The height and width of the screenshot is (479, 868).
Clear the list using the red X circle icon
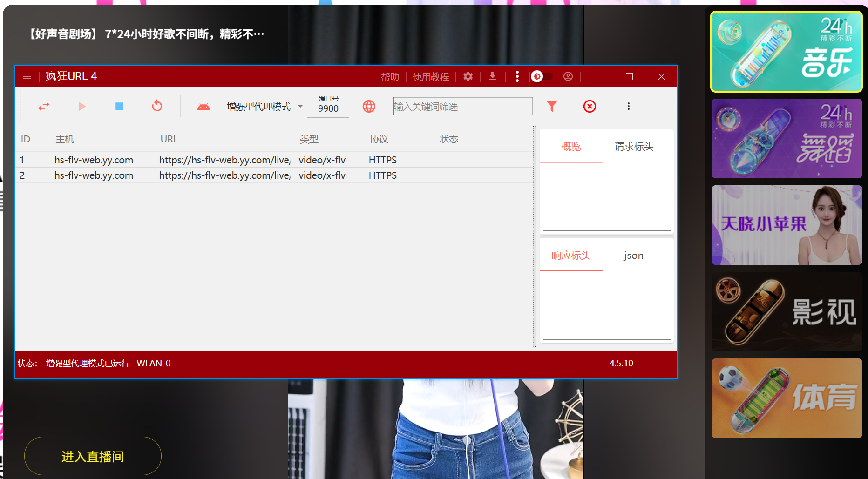(590, 106)
